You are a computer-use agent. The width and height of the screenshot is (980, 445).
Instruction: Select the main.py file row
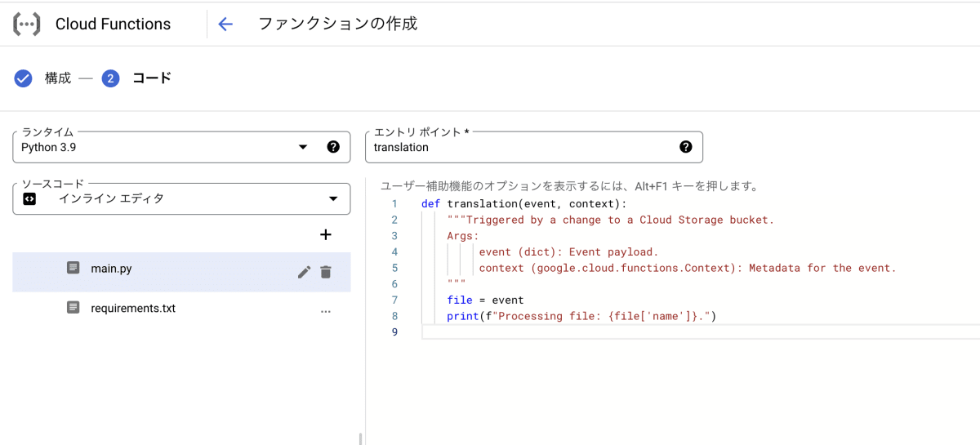(181, 272)
